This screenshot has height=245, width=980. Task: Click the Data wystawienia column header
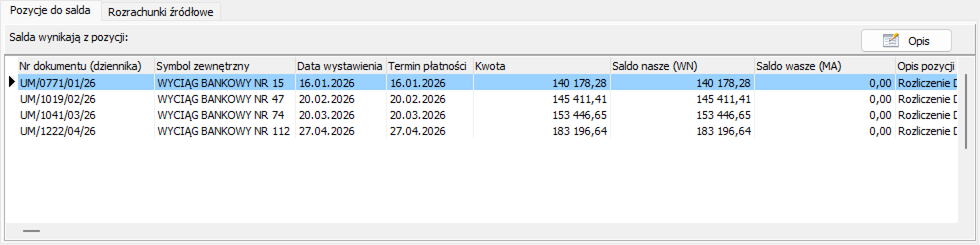click(340, 66)
